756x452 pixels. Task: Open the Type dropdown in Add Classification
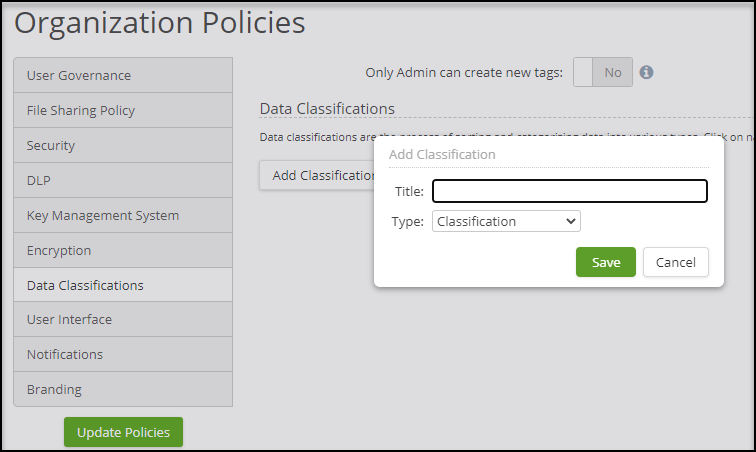tap(506, 221)
